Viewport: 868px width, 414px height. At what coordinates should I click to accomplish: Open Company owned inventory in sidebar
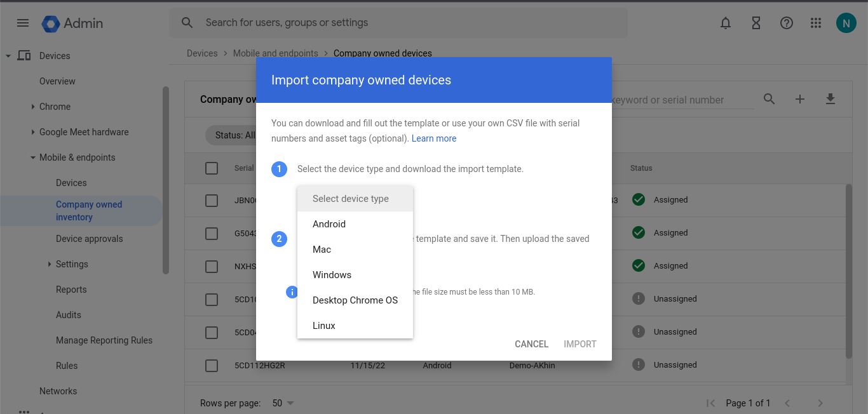[x=89, y=211]
